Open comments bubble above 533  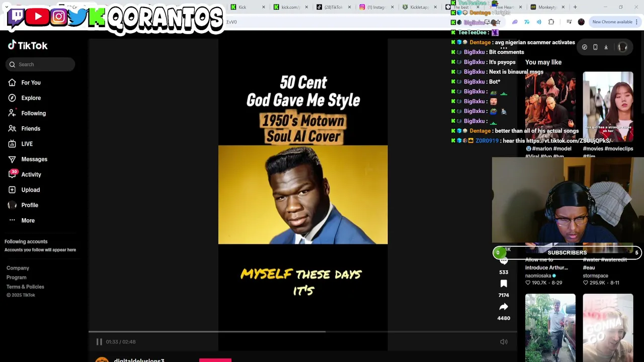(x=504, y=261)
